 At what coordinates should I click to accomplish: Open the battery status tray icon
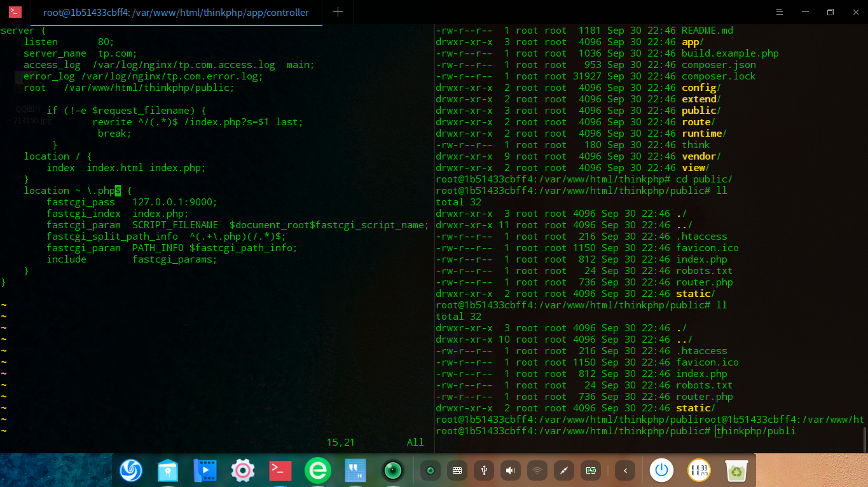(x=591, y=470)
